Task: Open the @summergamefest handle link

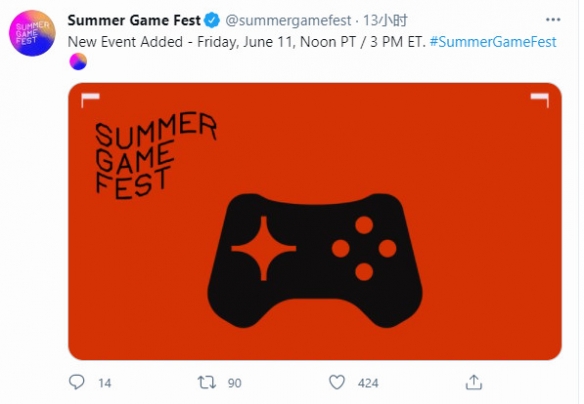Action: point(288,20)
